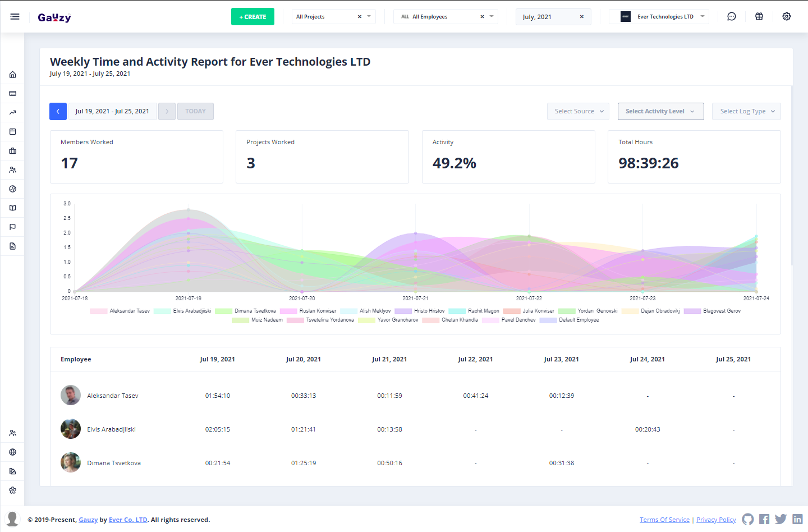
Task: Open the GitHub icon in footer
Action: 747,519
